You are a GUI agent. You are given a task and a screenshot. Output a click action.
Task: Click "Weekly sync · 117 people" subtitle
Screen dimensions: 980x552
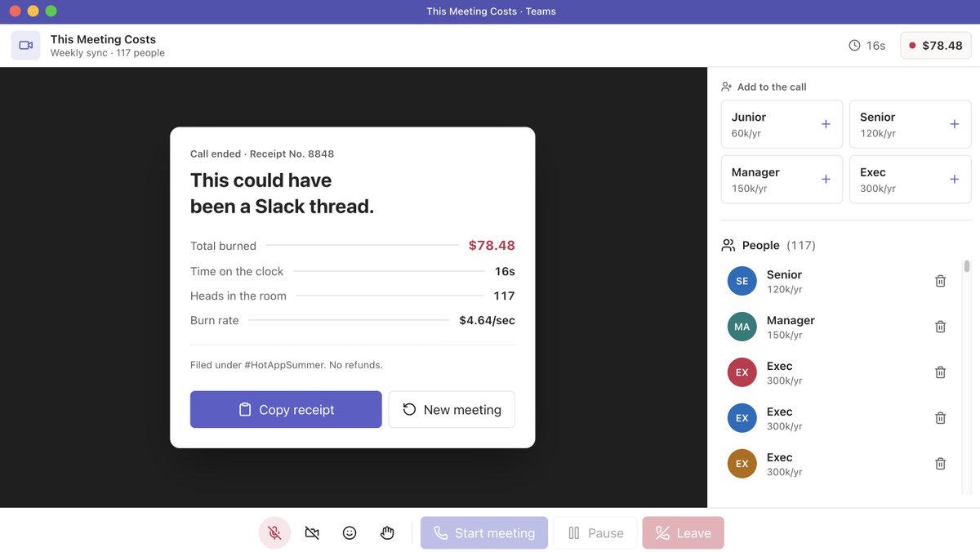point(108,53)
